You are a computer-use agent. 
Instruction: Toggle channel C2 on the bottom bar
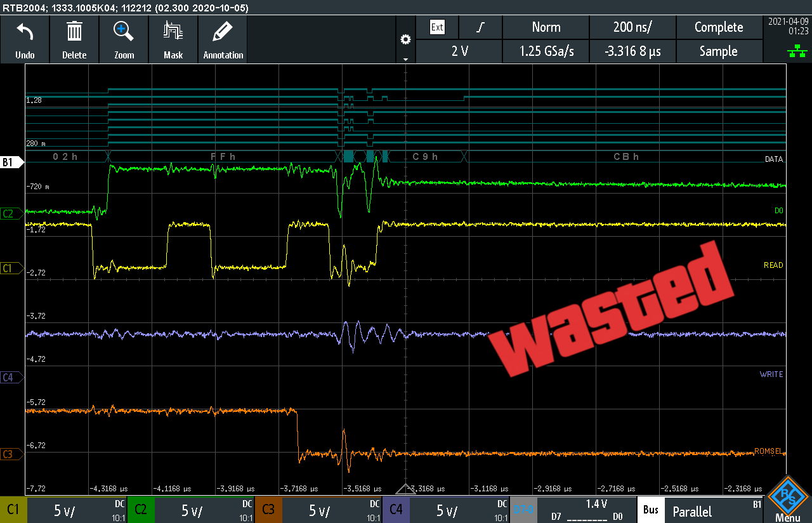click(x=140, y=510)
